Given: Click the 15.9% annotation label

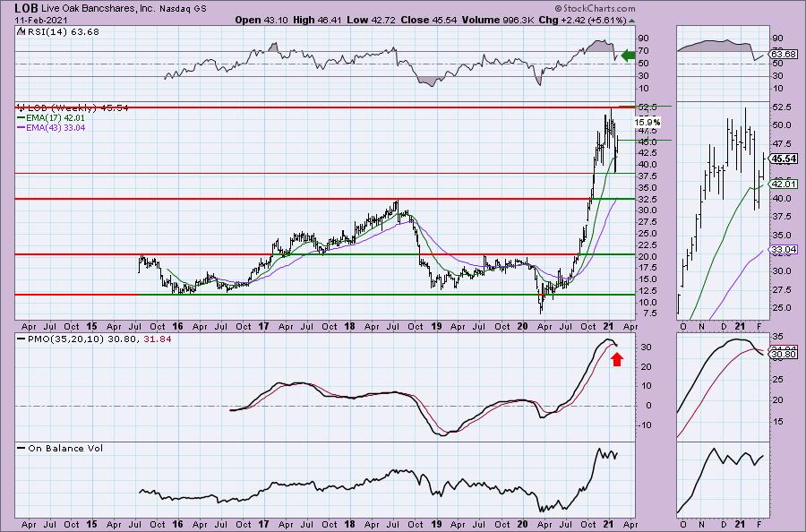Looking at the screenshot, I should click(x=647, y=123).
